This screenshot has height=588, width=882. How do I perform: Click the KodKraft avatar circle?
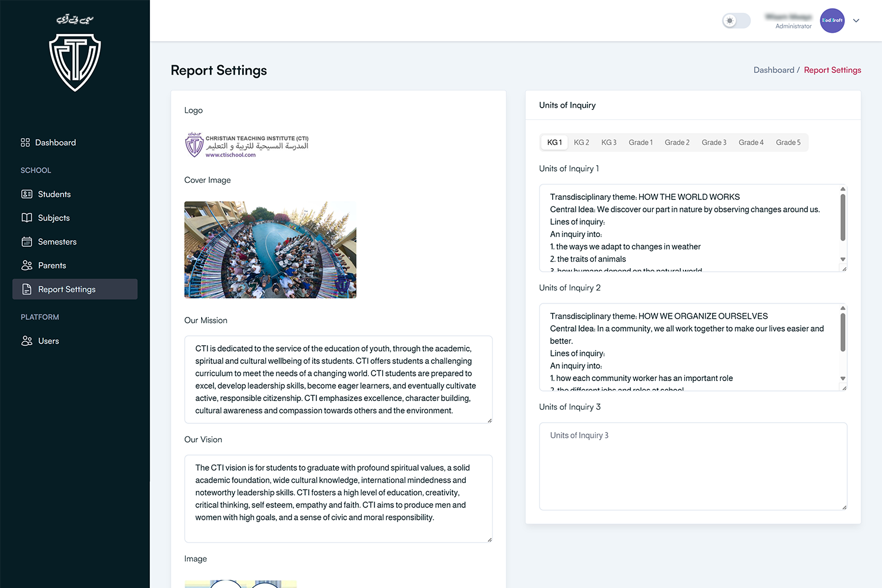pos(832,21)
